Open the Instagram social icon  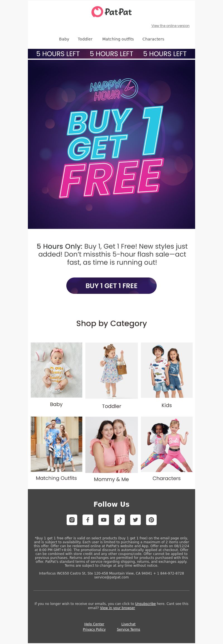tap(72, 520)
